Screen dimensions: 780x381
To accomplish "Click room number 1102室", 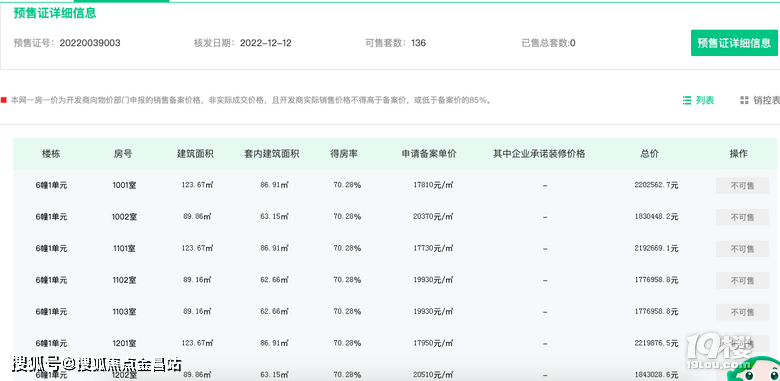I will 124,280.
